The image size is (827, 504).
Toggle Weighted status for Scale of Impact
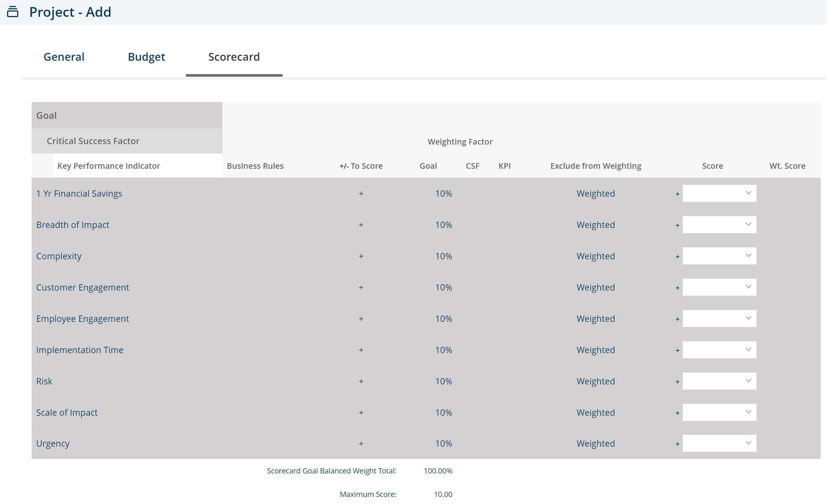pyautogui.click(x=595, y=412)
